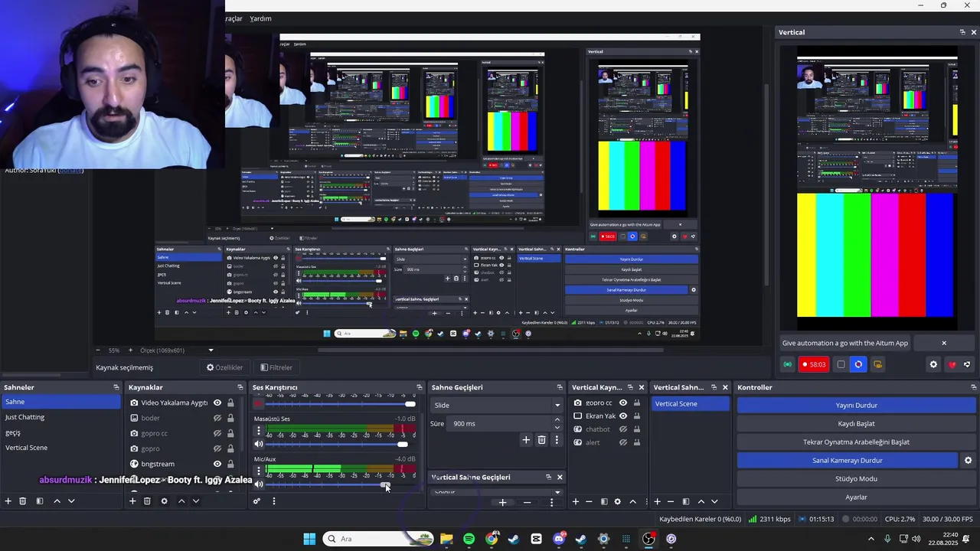Image resolution: width=980 pixels, height=551 pixels.
Task: Click the blue circular Vertical dock icon
Action: 858,364
